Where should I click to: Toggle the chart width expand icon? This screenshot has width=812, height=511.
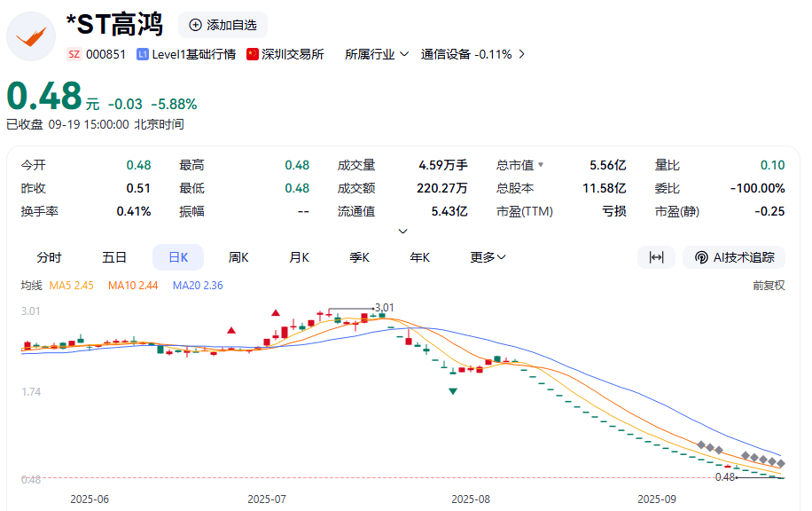tap(656, 257)
